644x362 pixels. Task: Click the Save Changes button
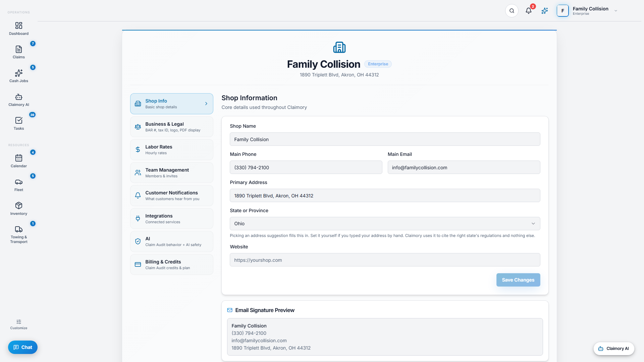click(x=518, y=280)
